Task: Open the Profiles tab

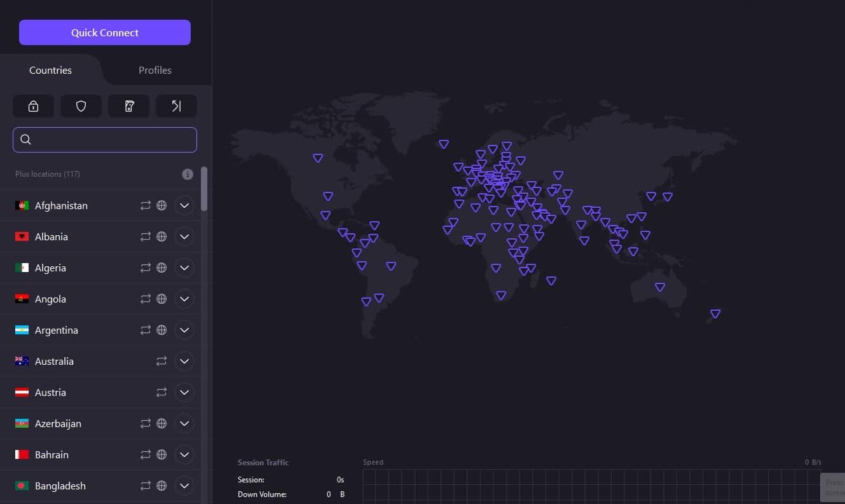Action: 155,70
